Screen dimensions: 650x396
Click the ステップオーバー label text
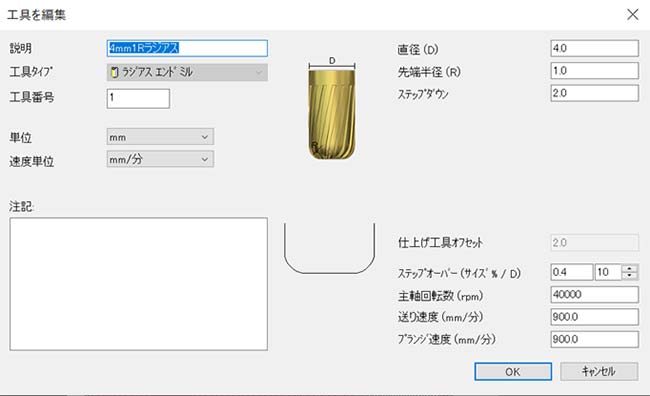[459, 273]
